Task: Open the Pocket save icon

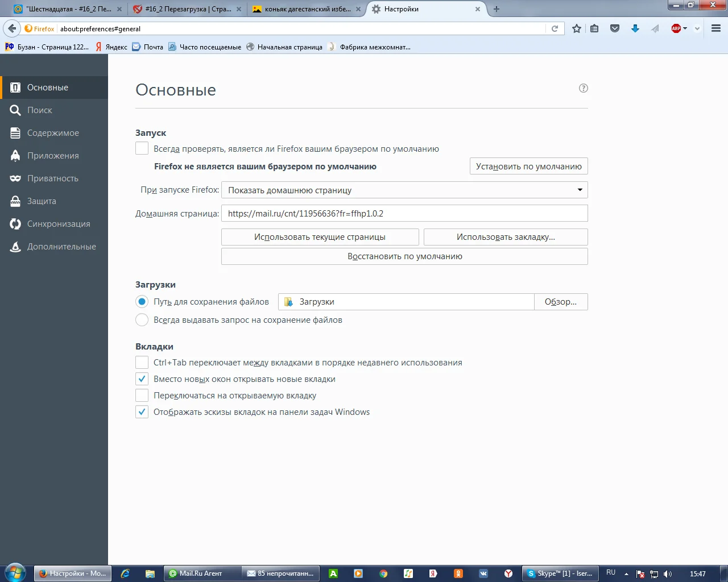Action: (x=615, y=28)
